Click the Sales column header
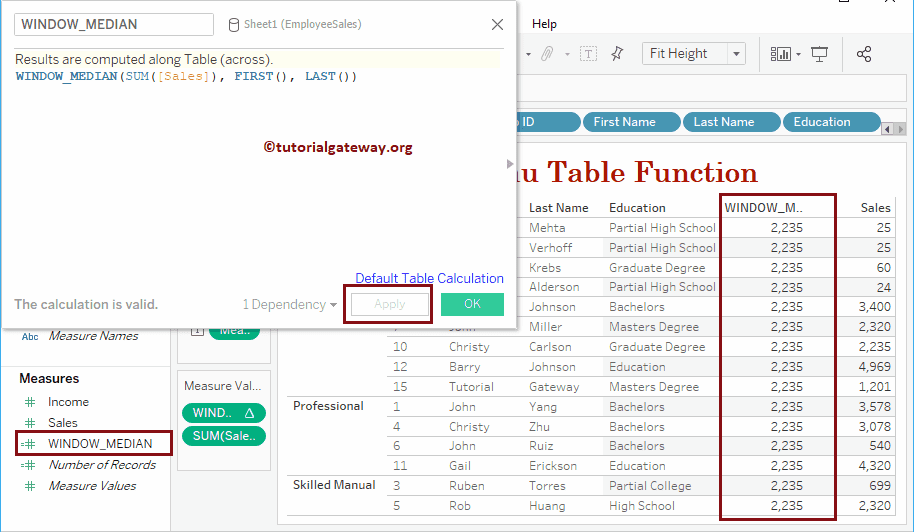This screenshot has width=914, height=532. 876,208
